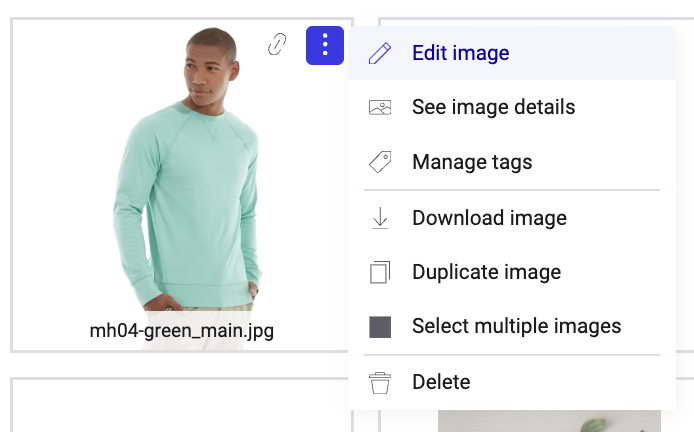Click the trash can icon
Screen dimensions: 694x432
point(380,383)
